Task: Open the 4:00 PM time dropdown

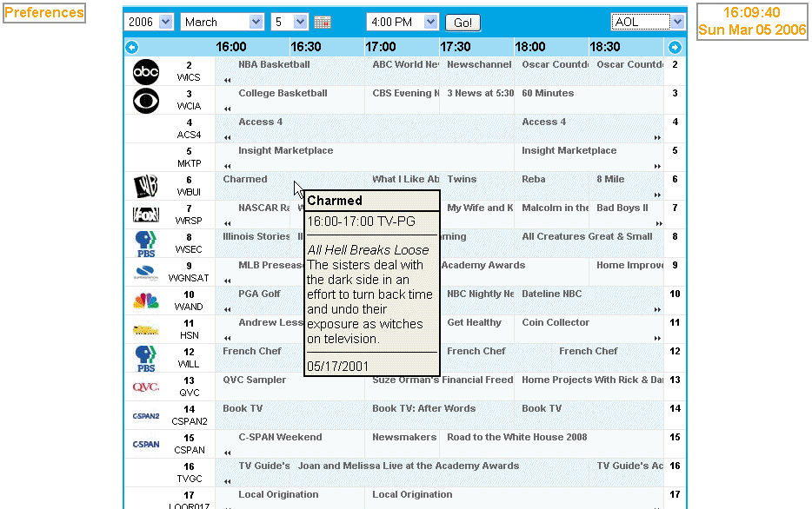Action: pos(403,22)
